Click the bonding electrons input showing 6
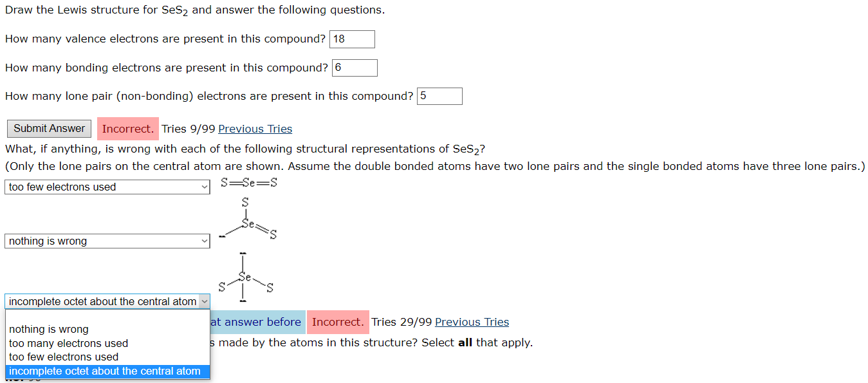Viewport: 868px width, 383px height. click(354, 67)
